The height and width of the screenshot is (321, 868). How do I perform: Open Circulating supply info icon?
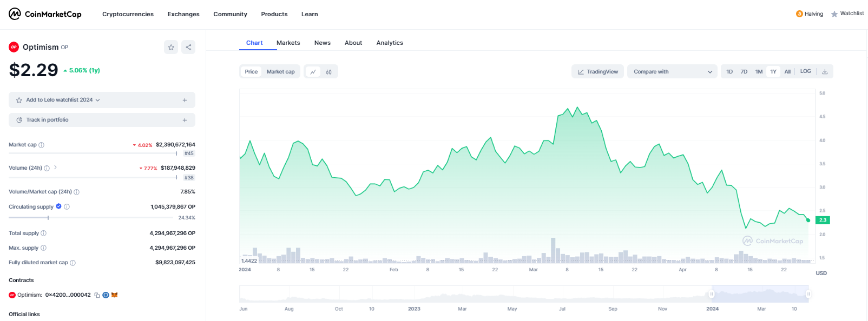[x=67, y=206]
